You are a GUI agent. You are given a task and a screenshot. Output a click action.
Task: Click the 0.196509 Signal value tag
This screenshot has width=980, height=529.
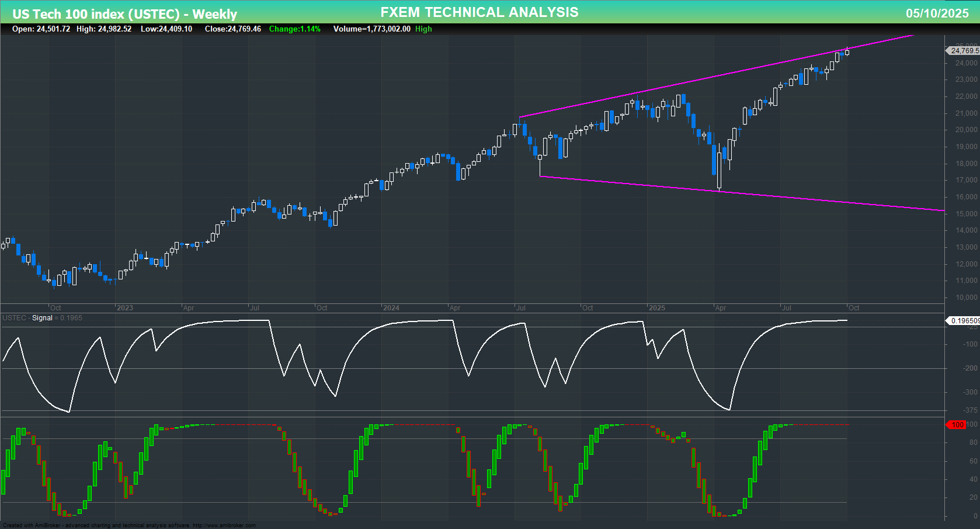point(964,320)
